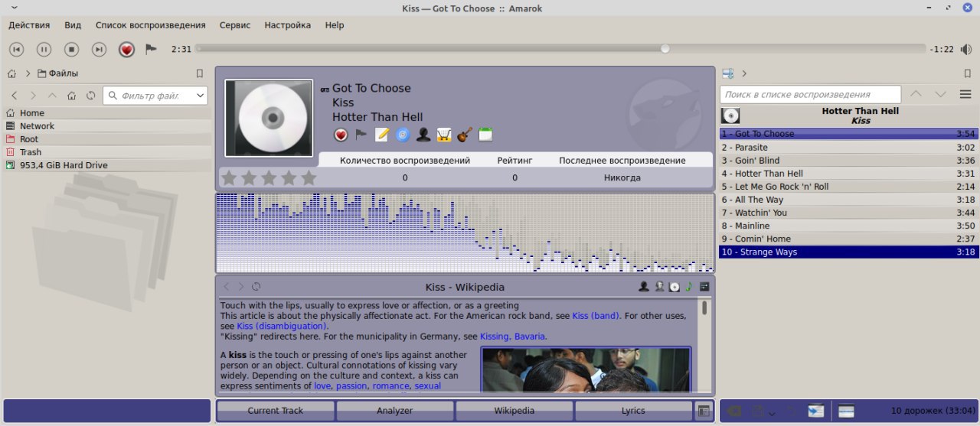The height and width of the screenshot is (426, 980).
Task: Follow the Kiss (band) link
Action: pyautogui.click(x=596, y=316)
